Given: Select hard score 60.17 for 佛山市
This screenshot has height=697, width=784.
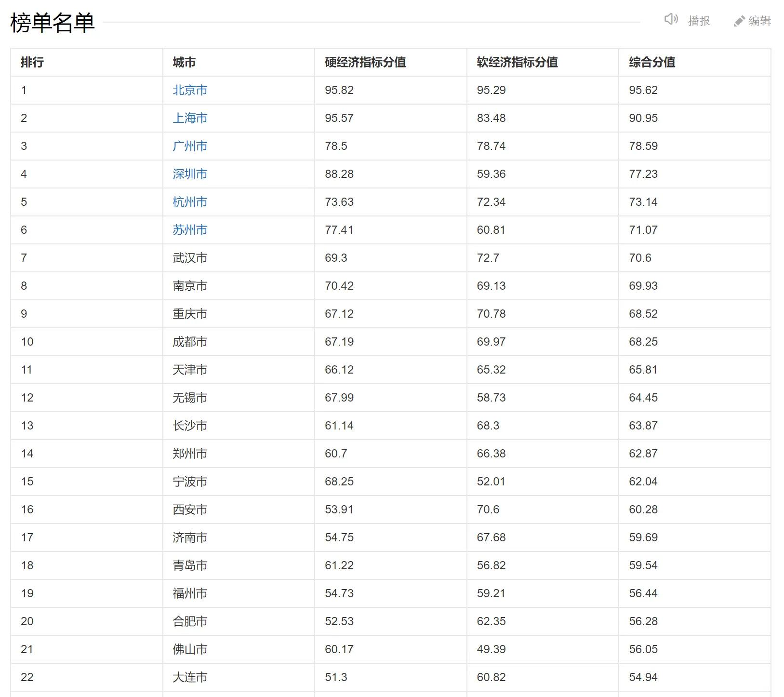Looking at the screenshot, I should point(391,649).
